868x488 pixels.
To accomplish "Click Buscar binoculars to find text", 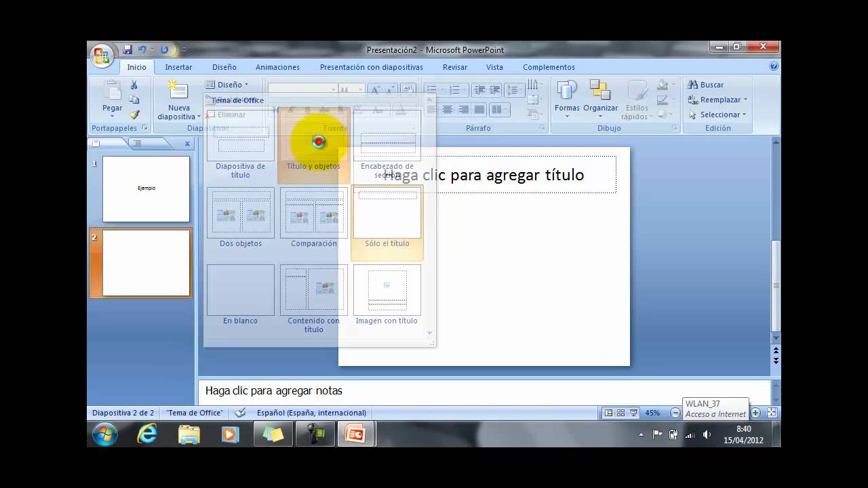I will click(706, 85).
